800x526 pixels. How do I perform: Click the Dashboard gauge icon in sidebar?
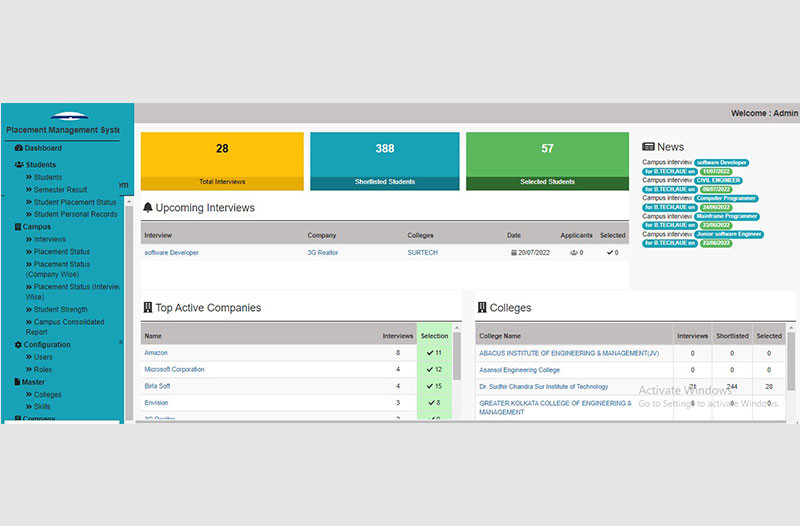[x=18, y=148]
